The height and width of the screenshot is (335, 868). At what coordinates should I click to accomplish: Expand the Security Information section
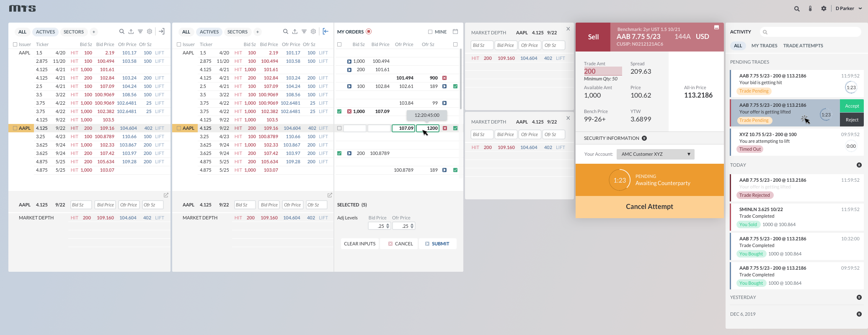tap(644, 138)
